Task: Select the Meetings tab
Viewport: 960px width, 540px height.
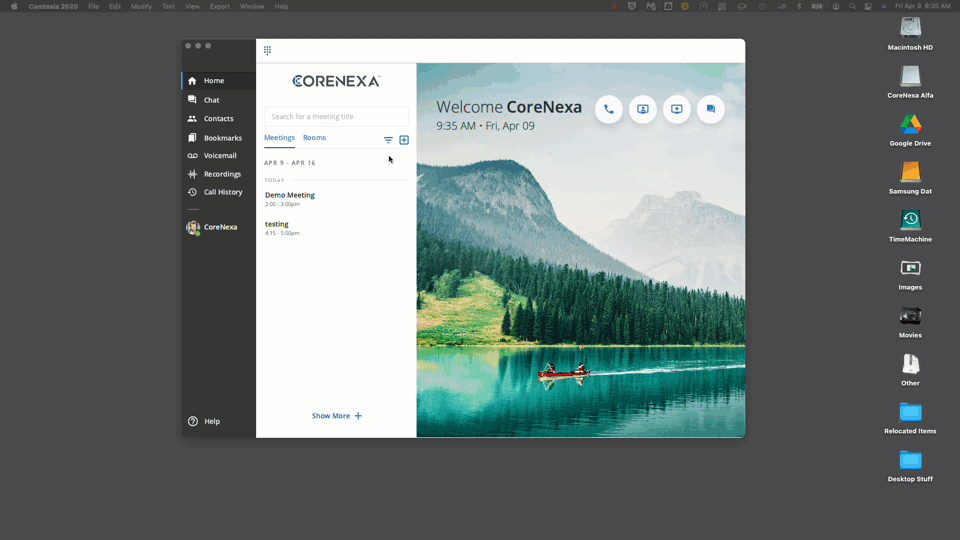Action: coord(279,138)
